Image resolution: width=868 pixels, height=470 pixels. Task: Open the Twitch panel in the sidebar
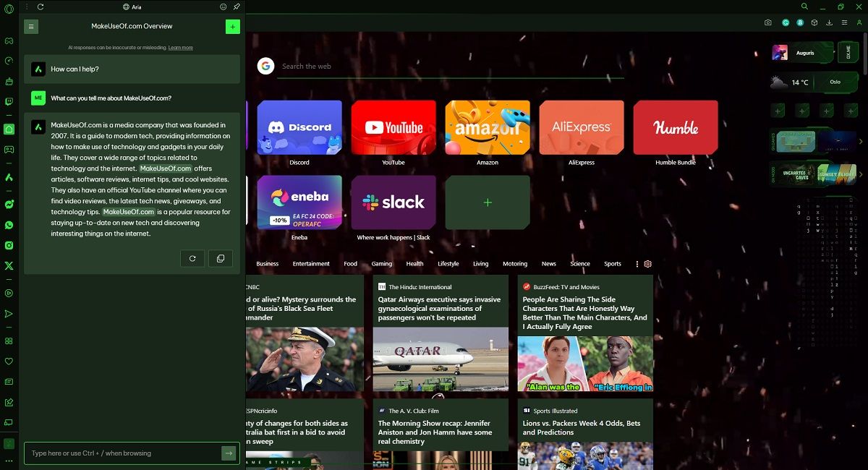coord(9,101)
